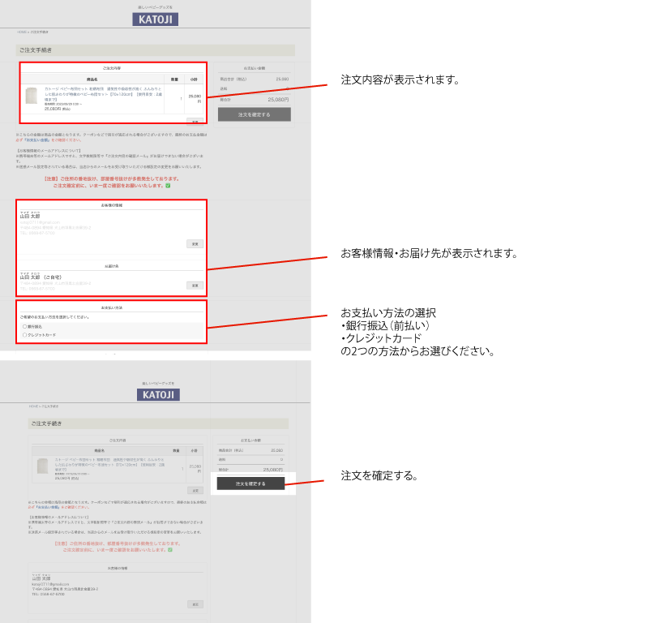Click 変更 button in upper お客様の情報 section

point(195,243)
